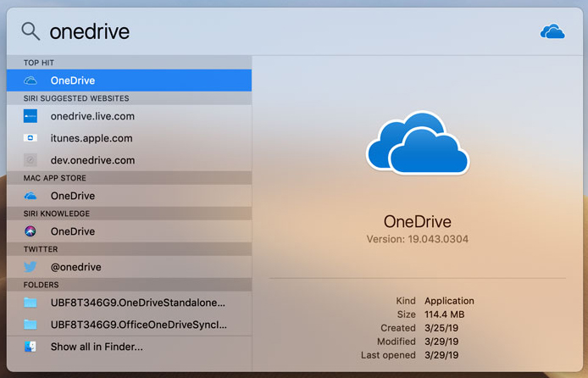Open UBF8T346G9.OneDriveStandalone folder
Image resolution: width=588 pixels, height=378 pixels.
pyautogui.click(x=129, y=303)
